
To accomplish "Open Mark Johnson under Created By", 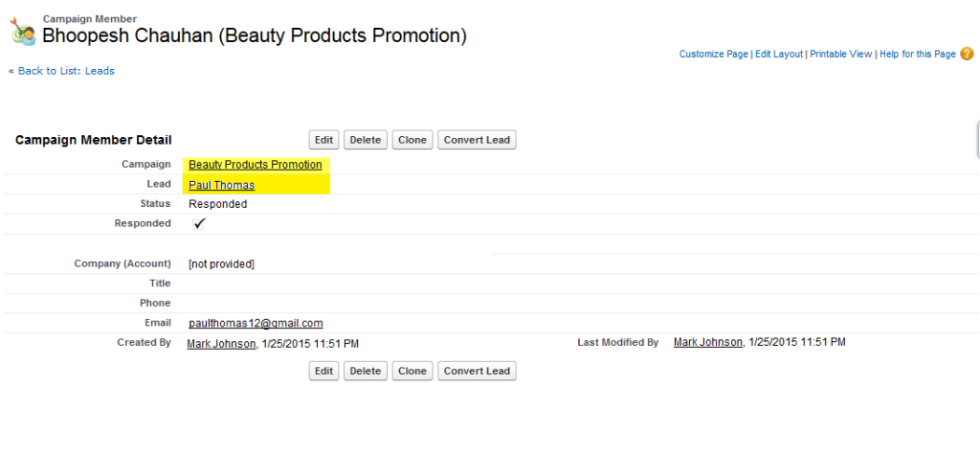I will click(221, 343).
